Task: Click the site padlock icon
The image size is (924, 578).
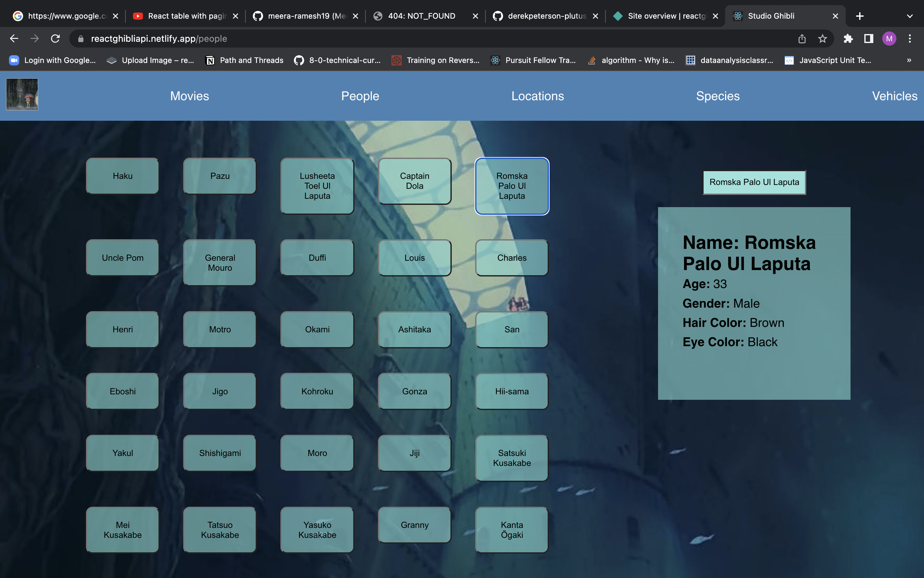Action: coord(81,39)
